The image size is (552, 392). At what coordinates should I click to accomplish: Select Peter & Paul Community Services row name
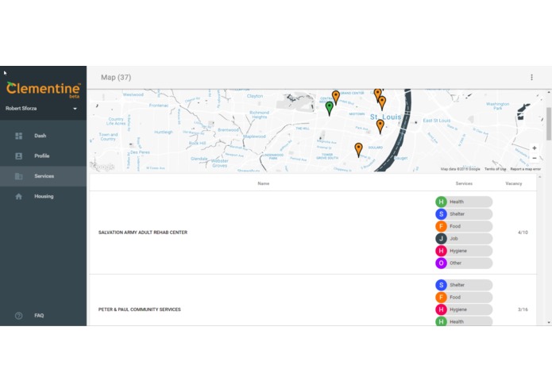tap(140, 309)
